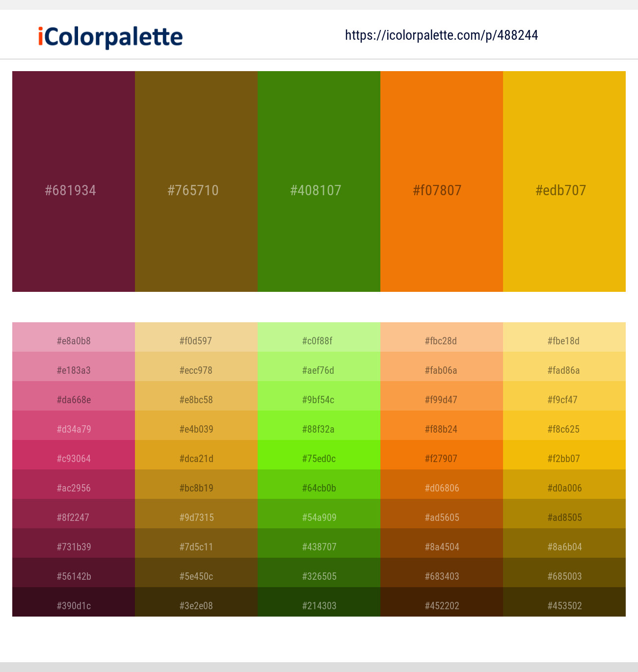Image resolution: width=638 pixels, height=672 pixels.
Task: Click the #214303 darkest green shade
Action: tap(319, 606)
